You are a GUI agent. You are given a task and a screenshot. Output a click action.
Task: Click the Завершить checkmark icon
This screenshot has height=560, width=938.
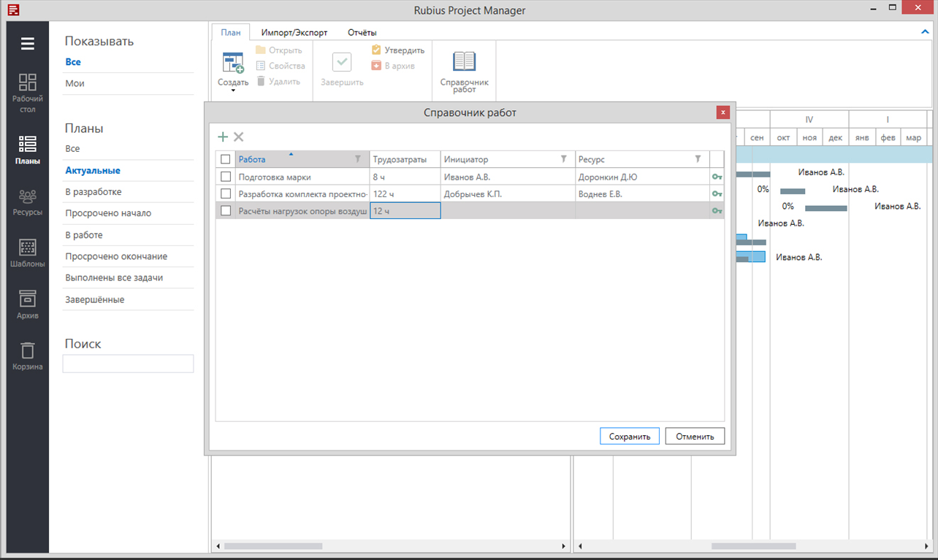point(342,62)
